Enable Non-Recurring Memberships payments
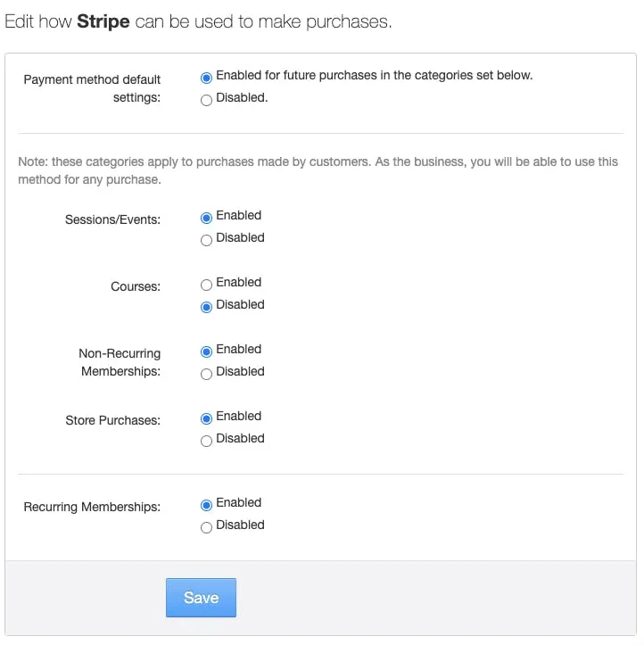Viewport: 644px width, 645px height. pyautogui.click(x=206, y=351)
